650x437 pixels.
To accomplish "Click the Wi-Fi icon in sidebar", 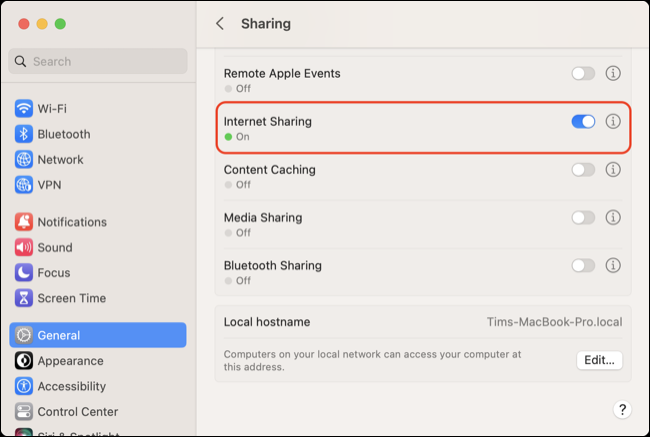I will [x=24, y=108].
